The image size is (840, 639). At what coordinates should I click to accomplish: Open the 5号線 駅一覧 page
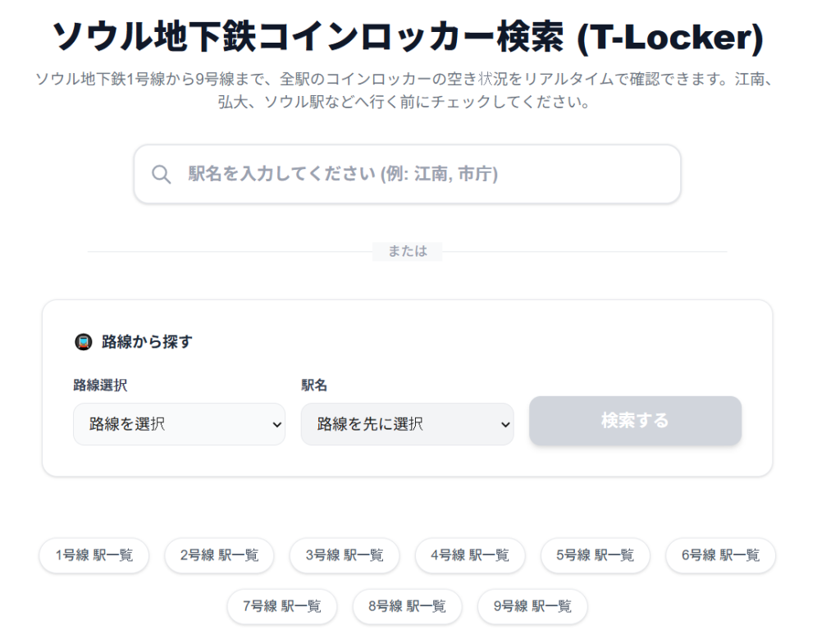(595, 555)
